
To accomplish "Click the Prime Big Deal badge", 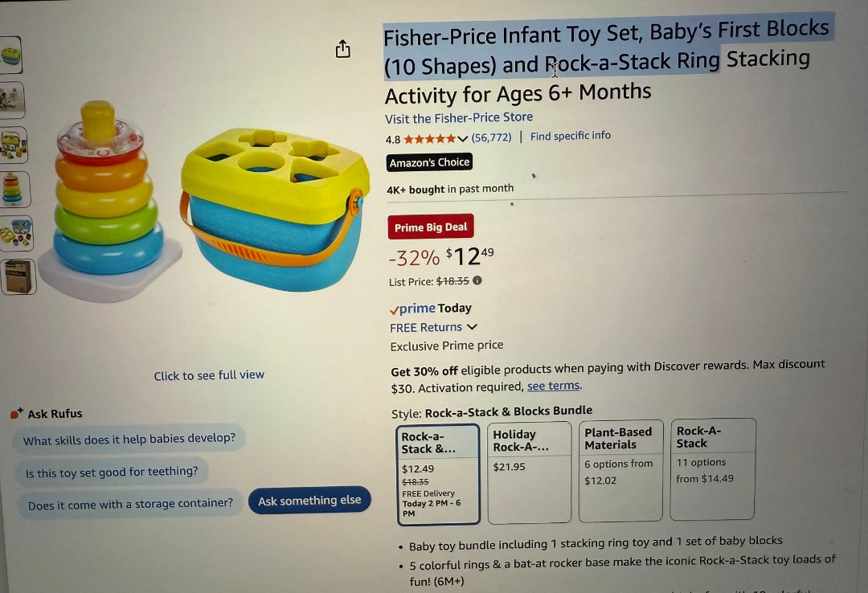I will pos(431,227).
